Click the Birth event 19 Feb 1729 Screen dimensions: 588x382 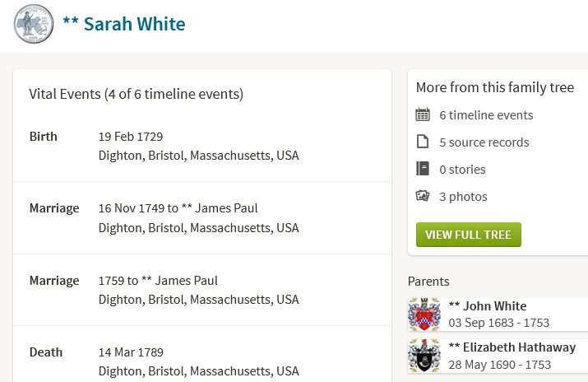tap(131, 137)
